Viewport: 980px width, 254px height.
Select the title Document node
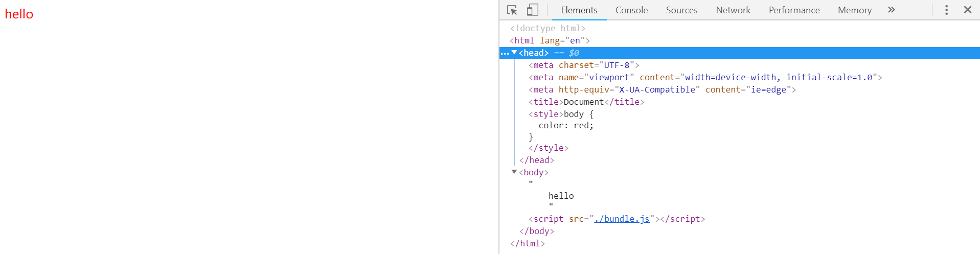pyautogui.click(x=586, y=102)
